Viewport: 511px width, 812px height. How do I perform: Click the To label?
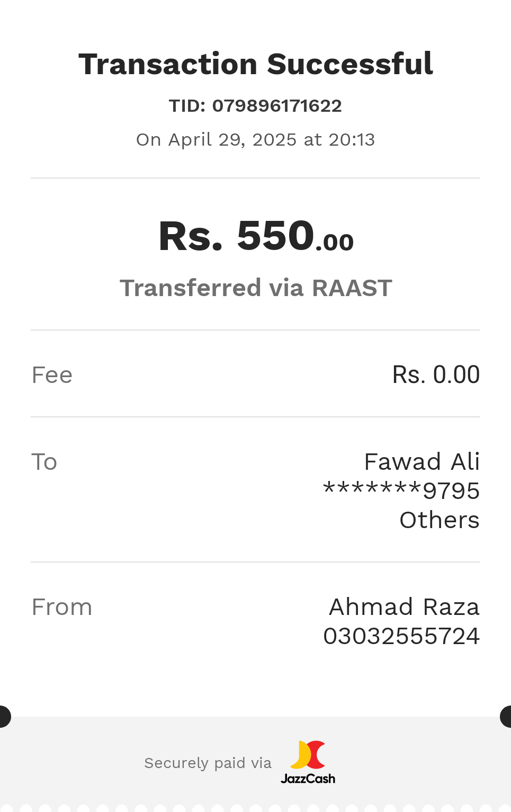pyautogui.click(x=44, y=462)
